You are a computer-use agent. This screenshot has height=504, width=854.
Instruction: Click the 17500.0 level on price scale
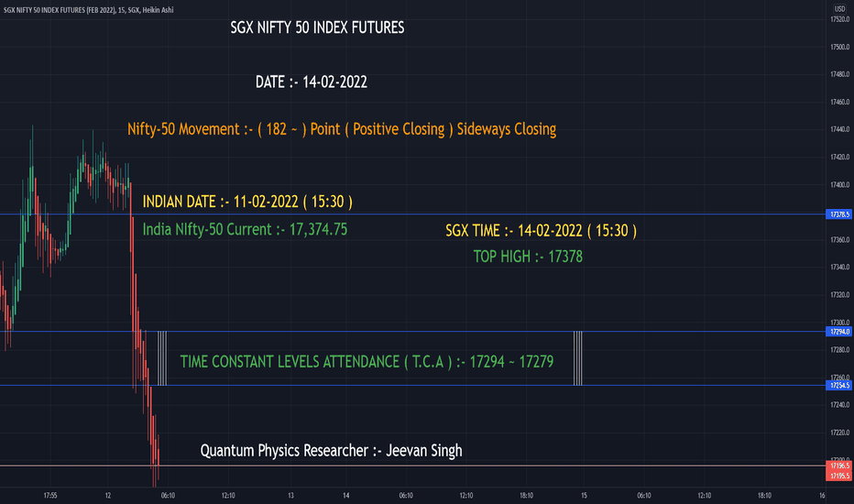point(839,47)
